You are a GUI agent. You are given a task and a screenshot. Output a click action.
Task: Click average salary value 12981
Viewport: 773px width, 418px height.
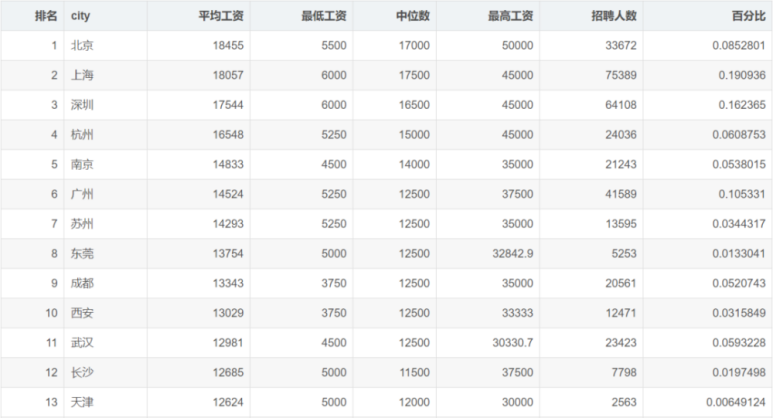(x=228, y=343)
